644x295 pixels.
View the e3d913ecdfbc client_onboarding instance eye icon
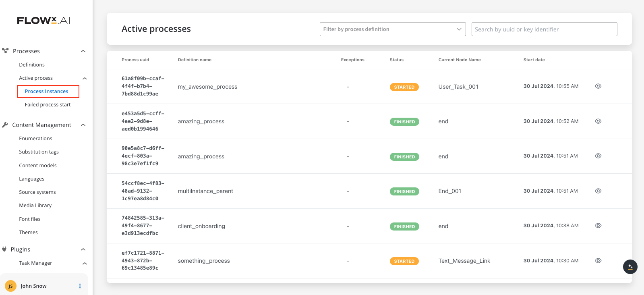click(x=598, y=226)
